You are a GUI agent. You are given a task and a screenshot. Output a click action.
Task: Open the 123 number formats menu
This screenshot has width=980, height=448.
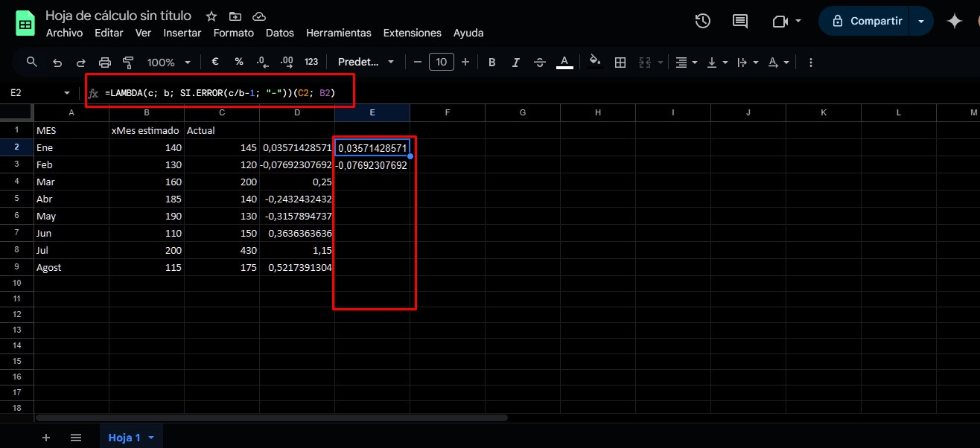pos(311,63)
